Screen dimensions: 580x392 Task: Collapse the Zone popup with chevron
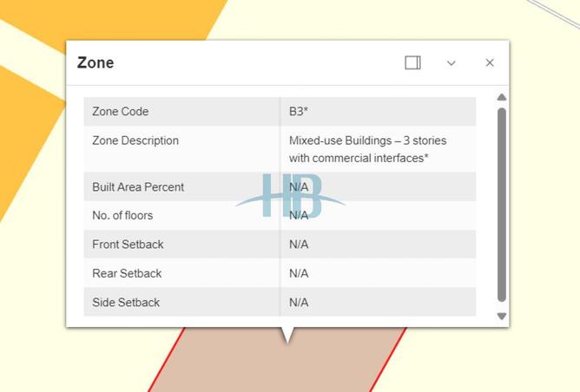(x=451, y=62)
